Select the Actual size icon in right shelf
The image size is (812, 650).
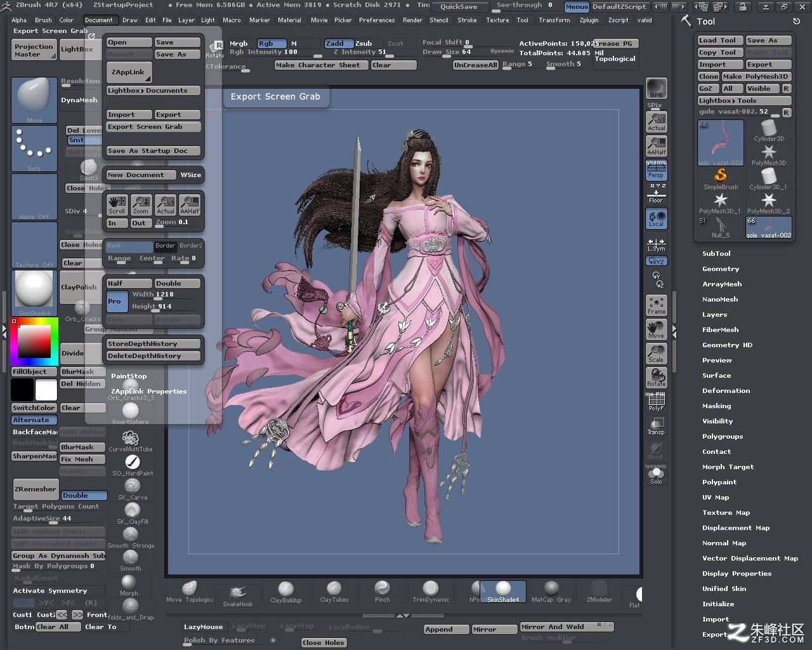(x=656, y=122)
